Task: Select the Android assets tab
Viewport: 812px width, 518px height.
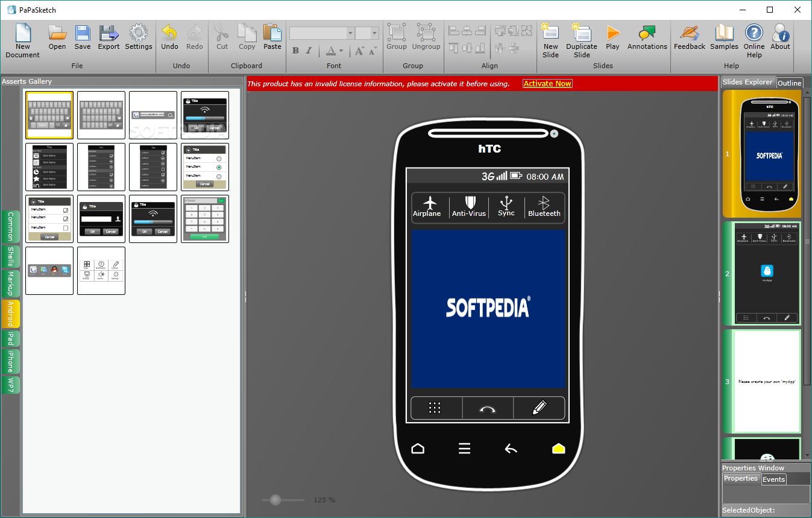Action: [x=11, y=314]
